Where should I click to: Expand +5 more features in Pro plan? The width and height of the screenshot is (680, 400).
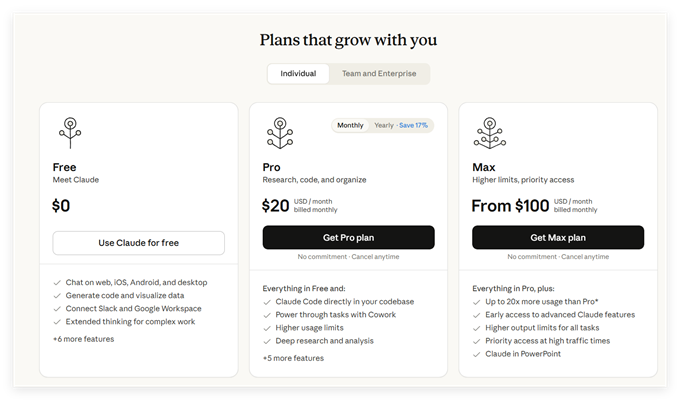pos(293,358)
